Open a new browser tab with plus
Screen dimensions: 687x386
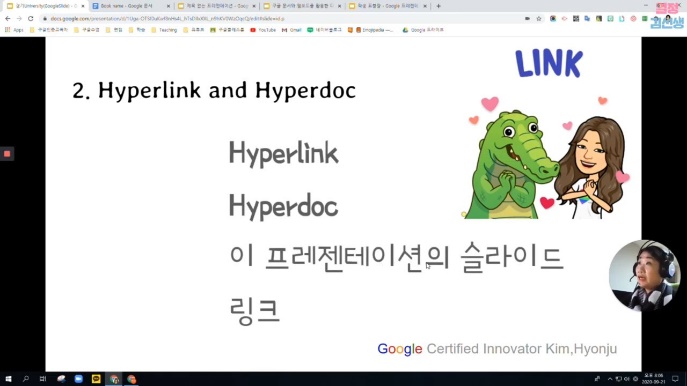point(439,6)
